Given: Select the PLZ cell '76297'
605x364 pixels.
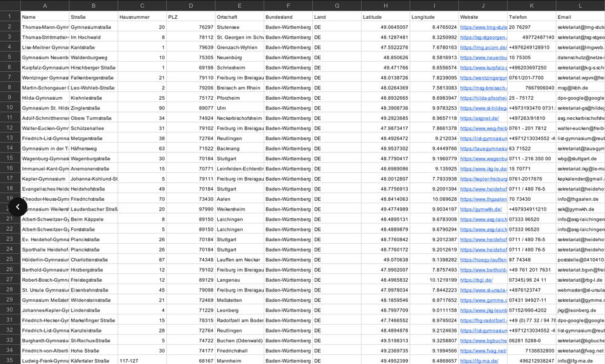Looking at the screenshot, I should pyautogui.click(x=191, y=27).
